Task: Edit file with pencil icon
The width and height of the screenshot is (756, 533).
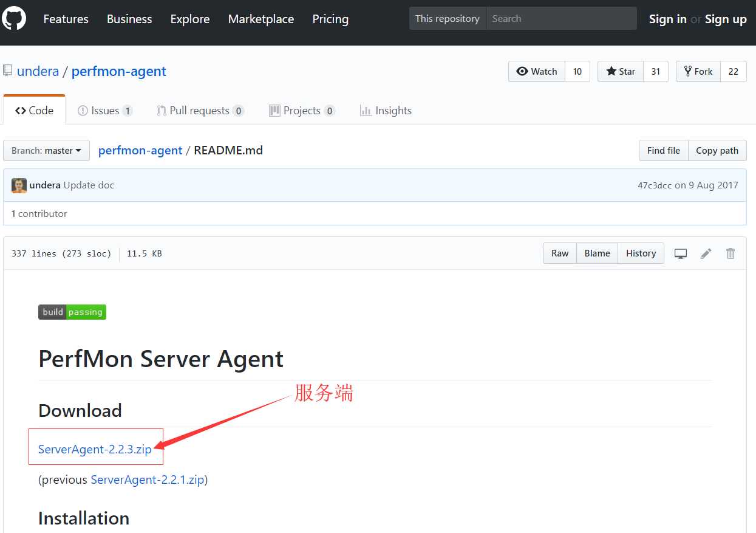Action: pyautogui.click(x=706, y=253)
